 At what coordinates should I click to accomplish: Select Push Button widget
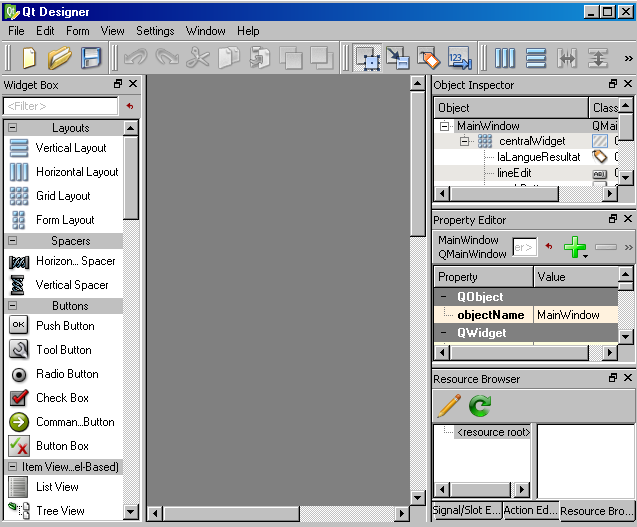63,326
